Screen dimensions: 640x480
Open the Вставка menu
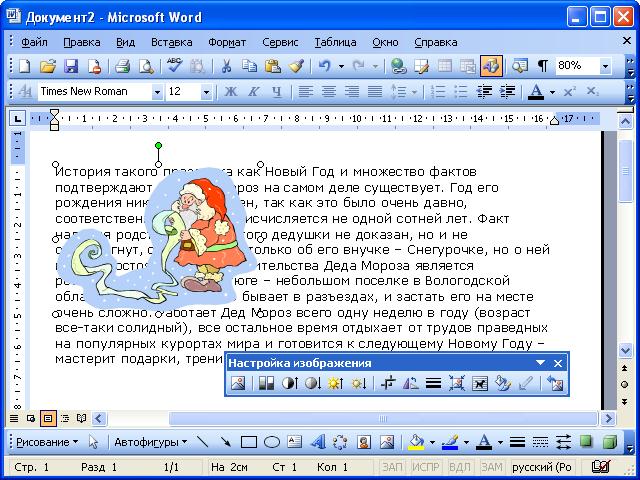[171, 42]
